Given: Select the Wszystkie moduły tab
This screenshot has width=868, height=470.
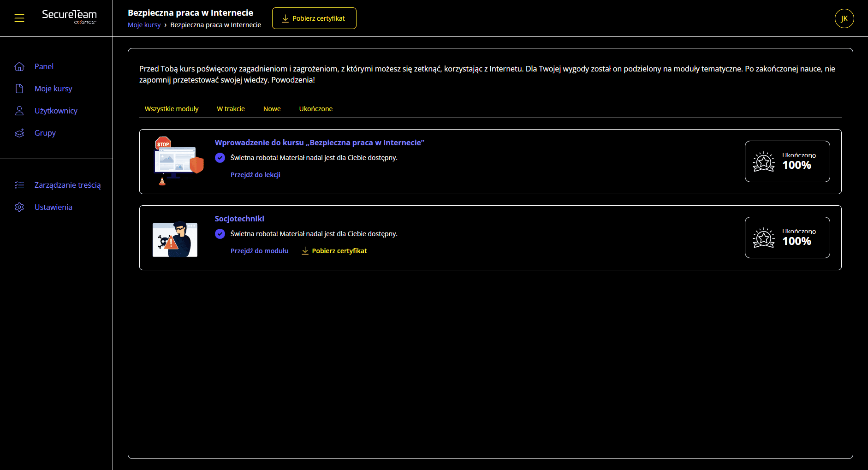Looking at the screenshot, I should pos(172,109).
